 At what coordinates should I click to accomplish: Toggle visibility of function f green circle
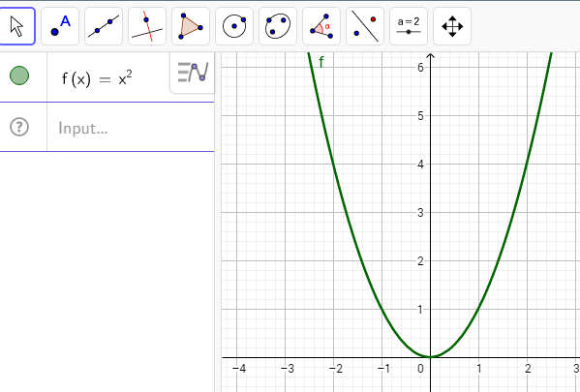click(19, 75)
